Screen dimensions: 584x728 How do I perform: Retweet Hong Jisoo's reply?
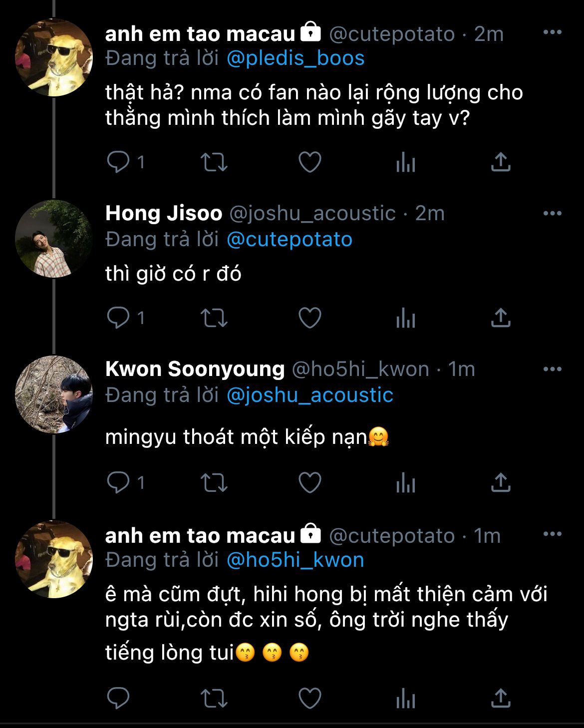tap(214, 318)
